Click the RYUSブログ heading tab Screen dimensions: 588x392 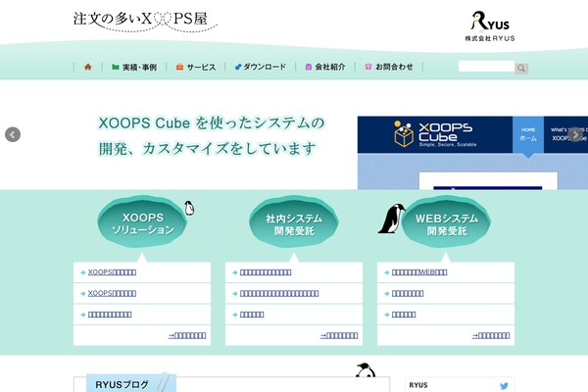tap(131, 383)
